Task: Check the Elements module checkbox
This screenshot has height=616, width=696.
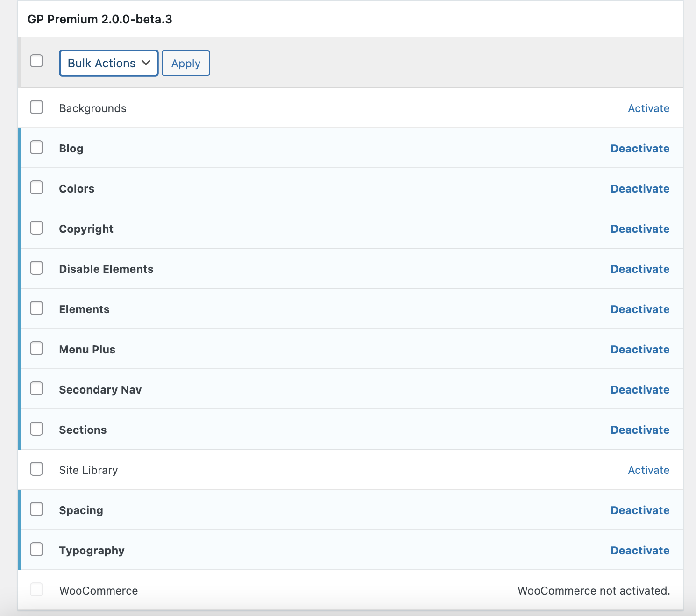Action: (36, 308)
